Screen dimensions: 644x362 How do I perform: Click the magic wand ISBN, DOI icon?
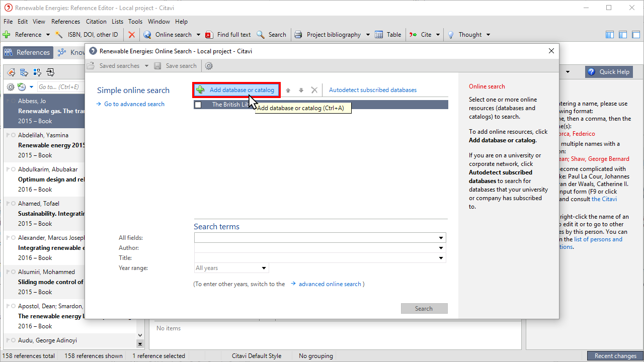(59, 35)
